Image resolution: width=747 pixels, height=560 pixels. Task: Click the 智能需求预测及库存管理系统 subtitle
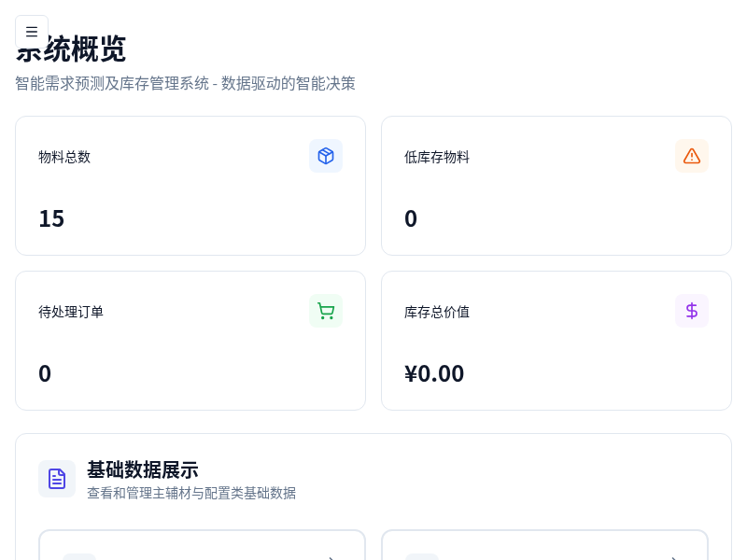tap(185, 83)
